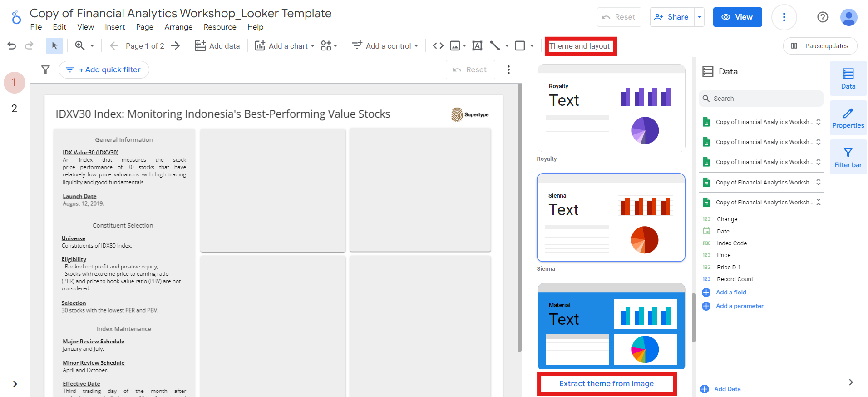Open the line type dropdown arrow

coord(507,46)
